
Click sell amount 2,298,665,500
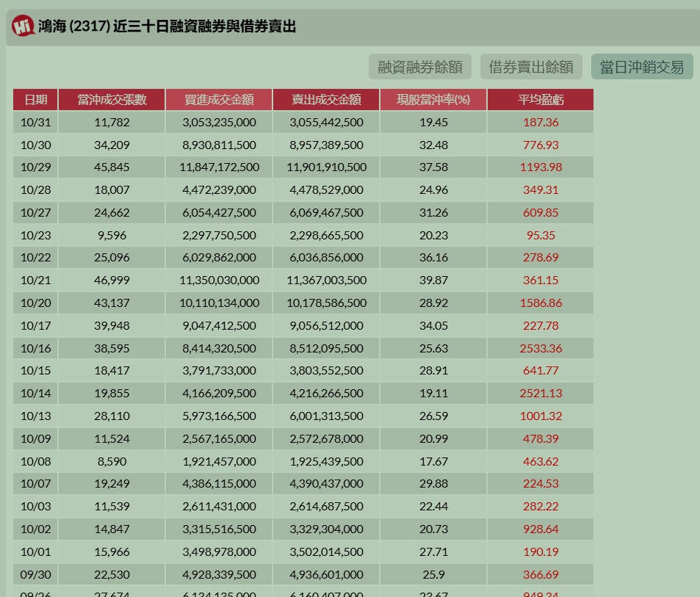(326, 235)
